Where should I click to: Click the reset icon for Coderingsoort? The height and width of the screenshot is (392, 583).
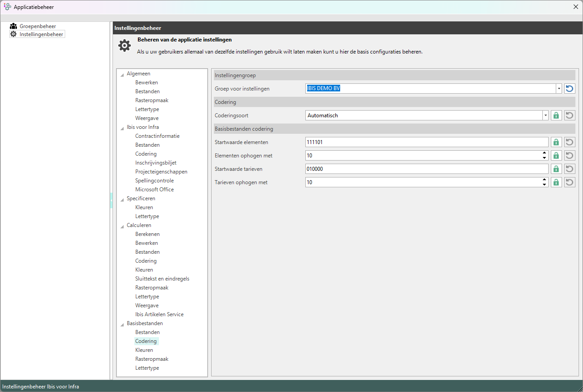point(569,116)
